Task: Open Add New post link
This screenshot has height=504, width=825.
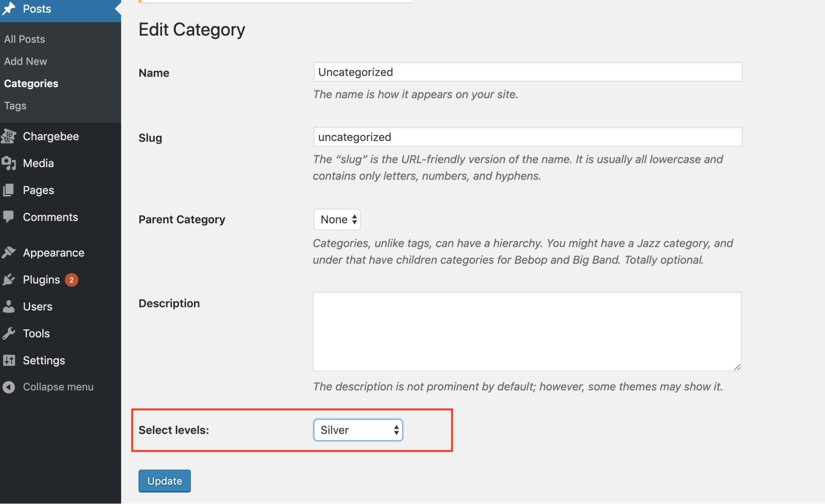Action: click(26, 62)
